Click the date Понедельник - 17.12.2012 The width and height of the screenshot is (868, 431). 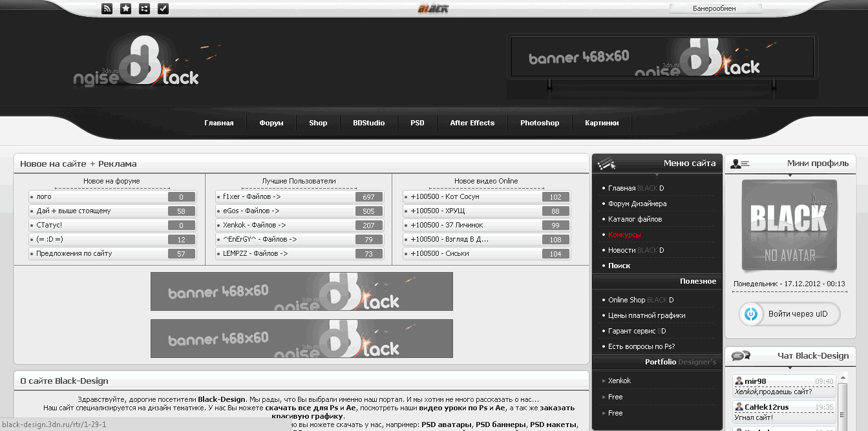789,284
